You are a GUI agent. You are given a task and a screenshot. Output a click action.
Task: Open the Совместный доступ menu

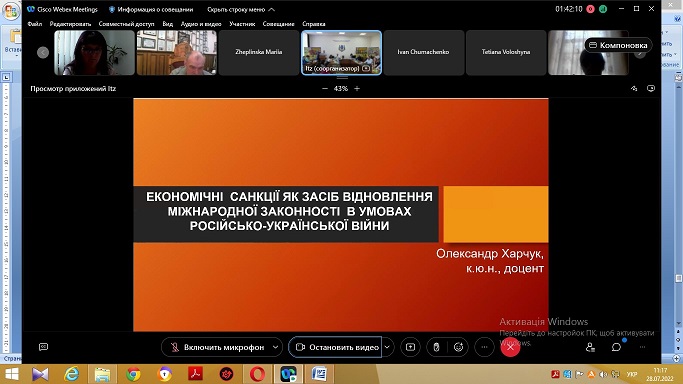[x=126, y=24]
